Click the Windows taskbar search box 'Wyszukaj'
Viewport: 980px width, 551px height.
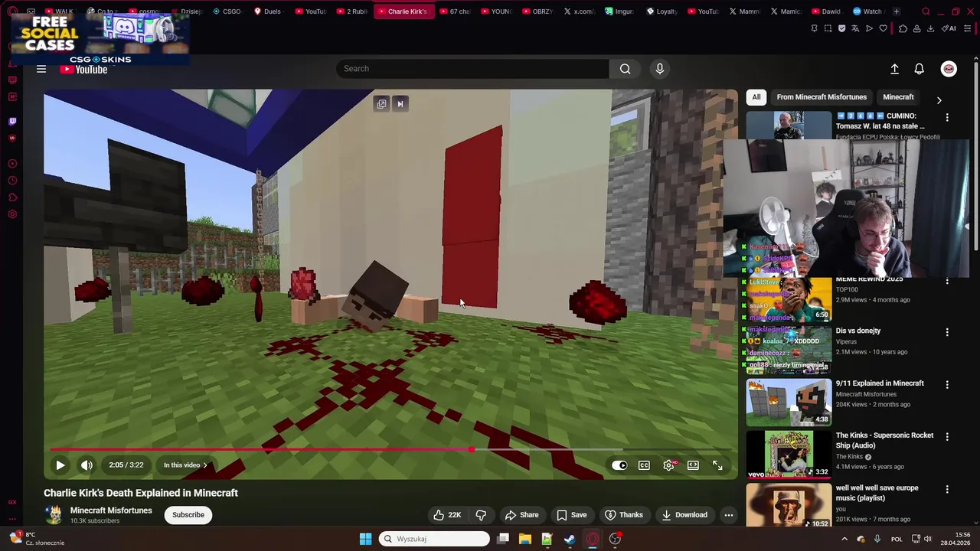434,539
